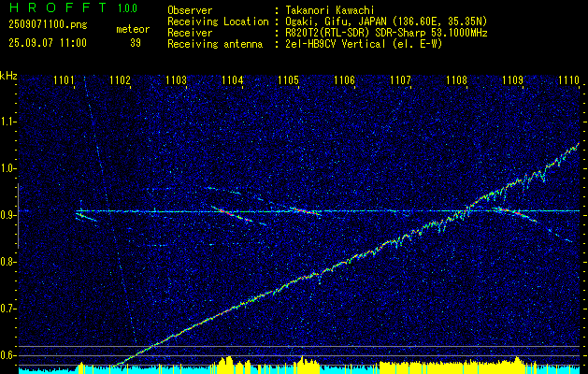Click the 1106 time axis marker
This screenshot has width=588, height=374.
(344, 79)
